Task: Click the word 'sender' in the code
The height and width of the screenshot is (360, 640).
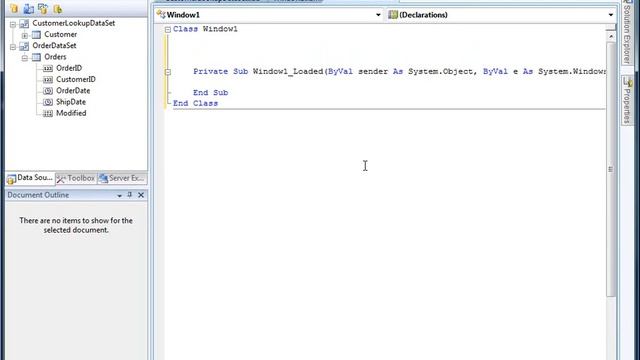Action: (x=373, y=71)
